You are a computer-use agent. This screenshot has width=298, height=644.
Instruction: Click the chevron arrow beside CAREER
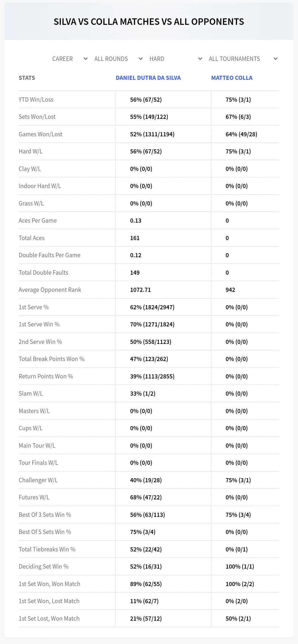click(x=86, y=59)
